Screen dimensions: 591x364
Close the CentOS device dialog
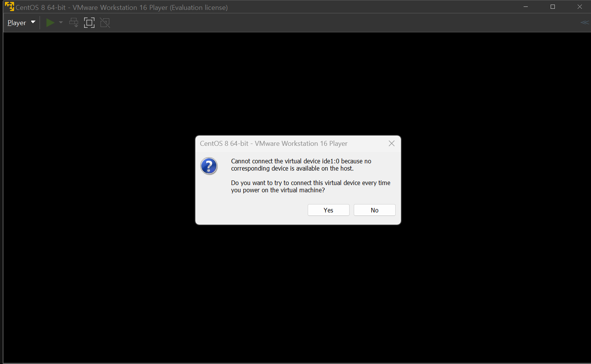point(391,144)
